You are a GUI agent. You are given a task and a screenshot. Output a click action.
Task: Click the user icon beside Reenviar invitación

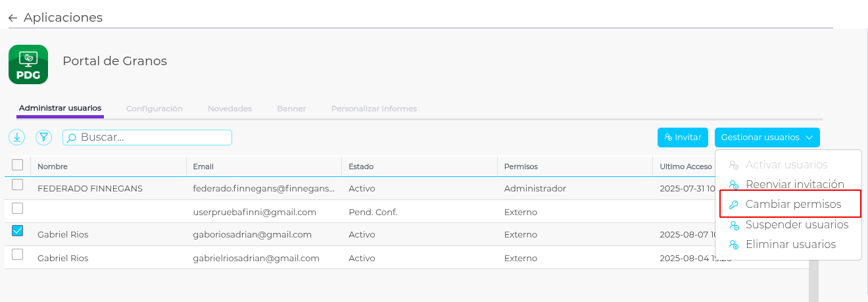coord(734,185)
